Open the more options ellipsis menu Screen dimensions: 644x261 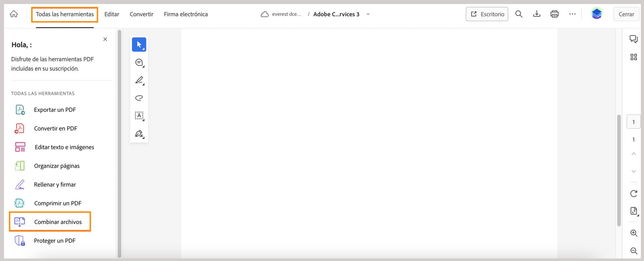click(x=572, y=14)
